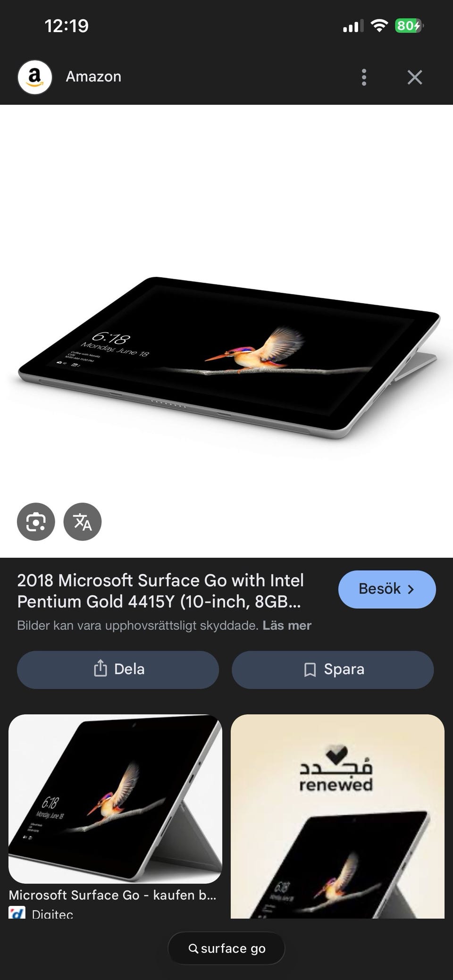The height and width of the screenshot is (980, 453).
Task: Open the three-dot more options menu
Action: [x=364, y=77]
